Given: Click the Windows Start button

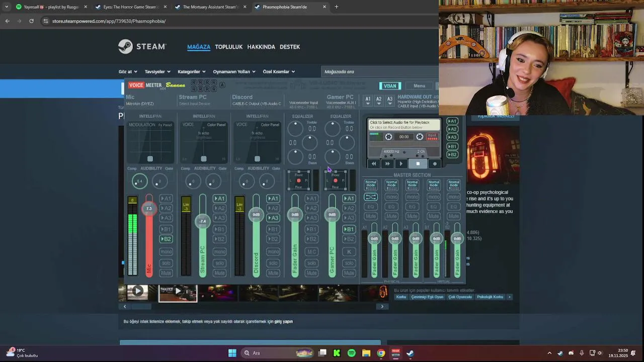Looking at the screenshot, I should pyautogui.click(x=232, y=353).
